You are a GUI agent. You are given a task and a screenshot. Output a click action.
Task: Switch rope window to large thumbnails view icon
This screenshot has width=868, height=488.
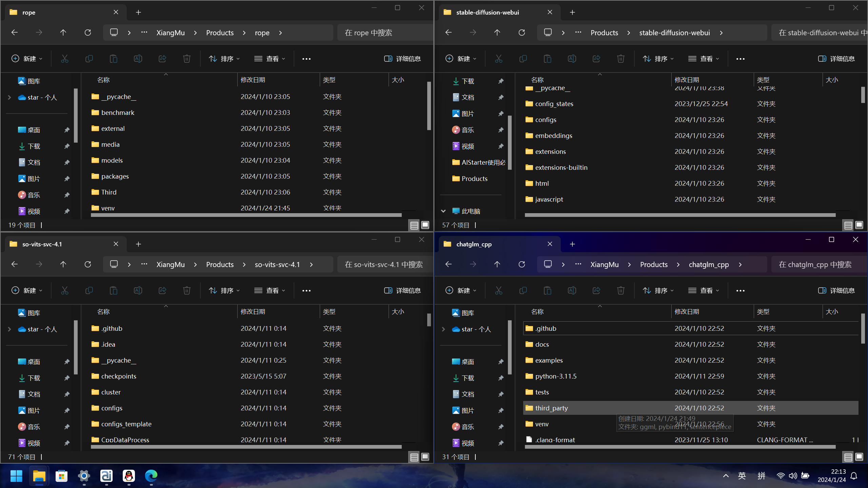pos(425,225)
